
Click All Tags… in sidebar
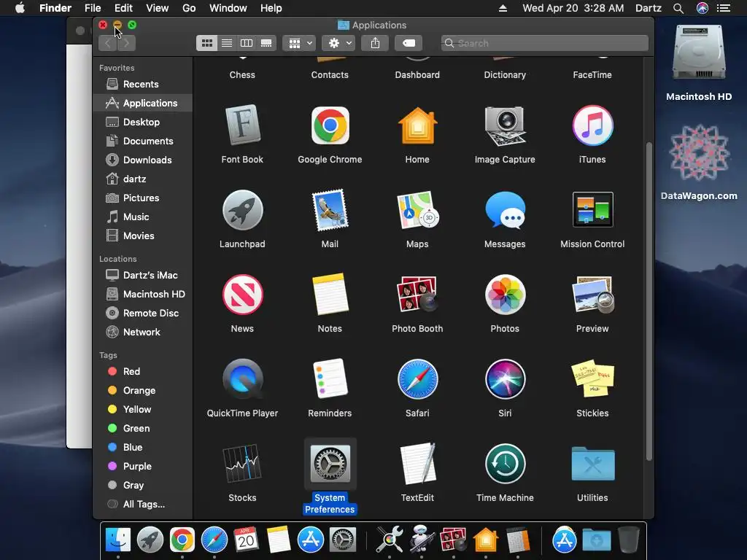(143, 505)
